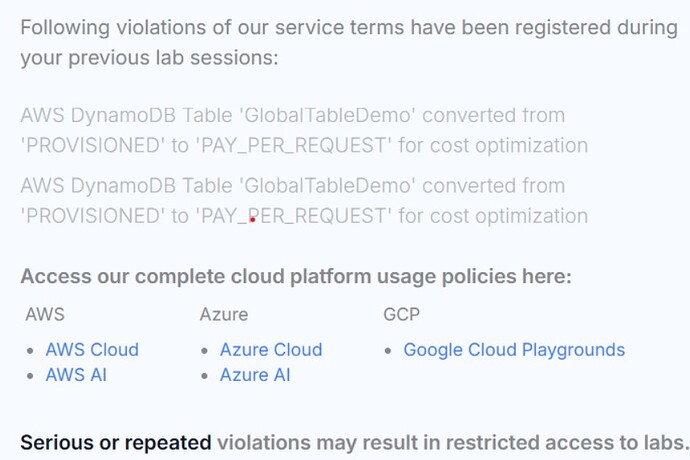Click the red dot in PAY_PER_REQUEST
This screenshot has width=690, height=460.
(x=253, y=218)
